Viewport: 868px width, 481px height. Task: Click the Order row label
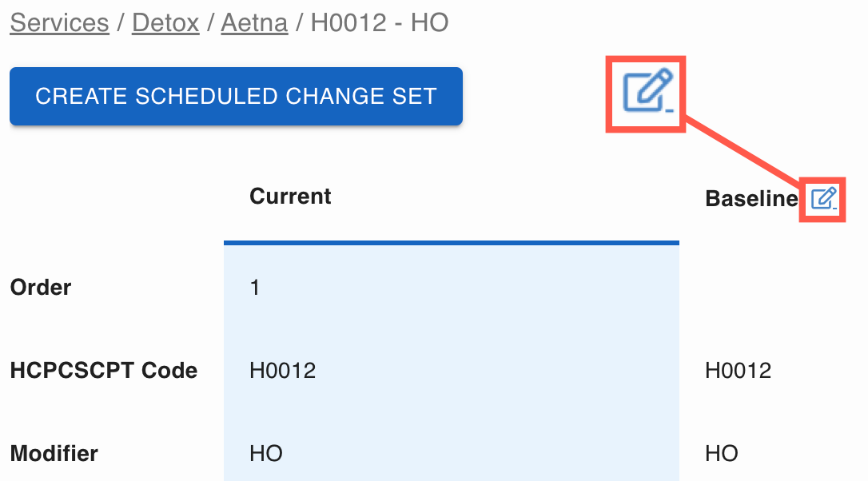(x=41, y=288)
